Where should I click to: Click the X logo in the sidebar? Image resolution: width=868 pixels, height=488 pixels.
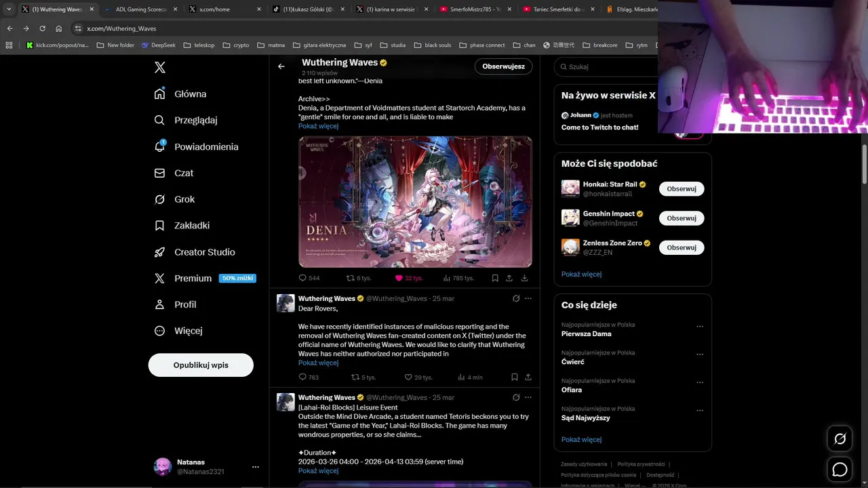tap(160, 67)
